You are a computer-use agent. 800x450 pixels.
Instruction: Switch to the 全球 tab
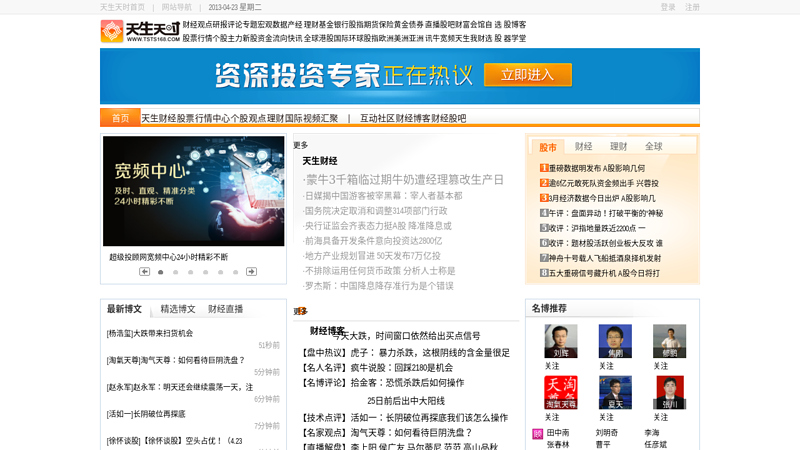[x=654, y=146]
